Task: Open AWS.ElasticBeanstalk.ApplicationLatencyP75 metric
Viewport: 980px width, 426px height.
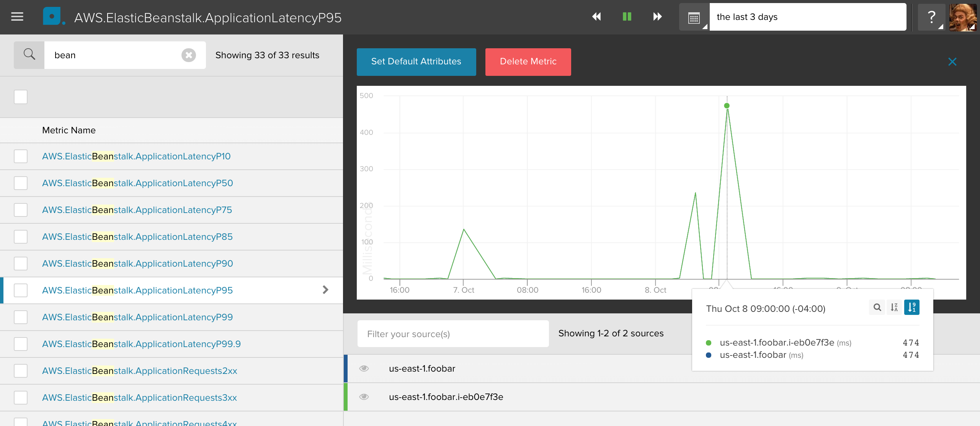Action: 137,210
